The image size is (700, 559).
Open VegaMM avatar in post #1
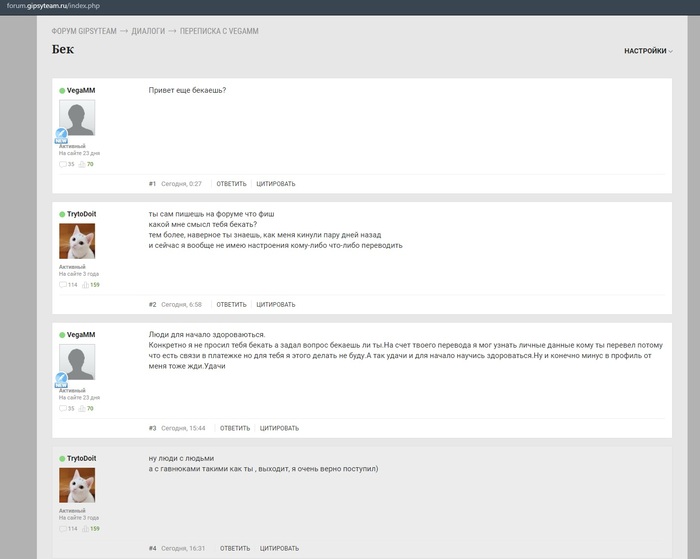77,117
